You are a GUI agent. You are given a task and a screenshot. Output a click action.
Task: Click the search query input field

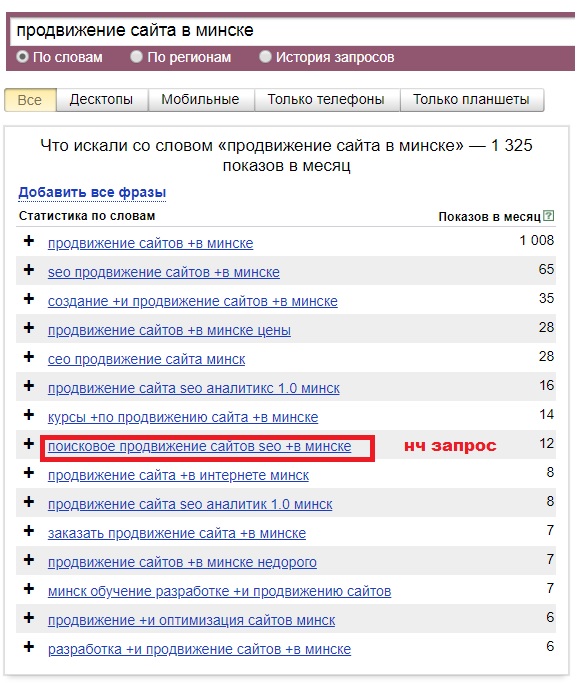pos(293,31)
